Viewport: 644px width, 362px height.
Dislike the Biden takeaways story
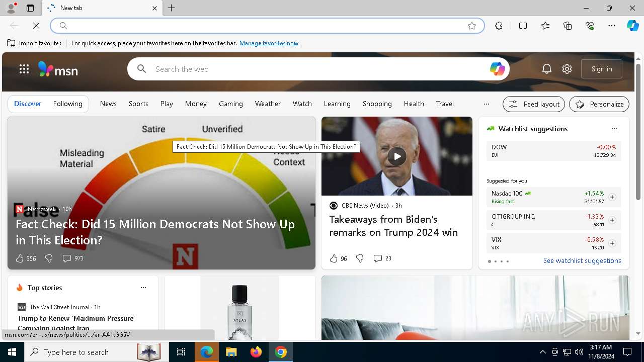(360, 258)
